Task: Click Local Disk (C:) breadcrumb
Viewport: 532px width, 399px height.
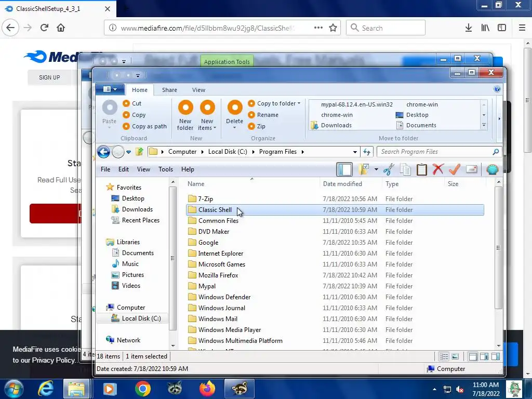Action: [228, 152]
